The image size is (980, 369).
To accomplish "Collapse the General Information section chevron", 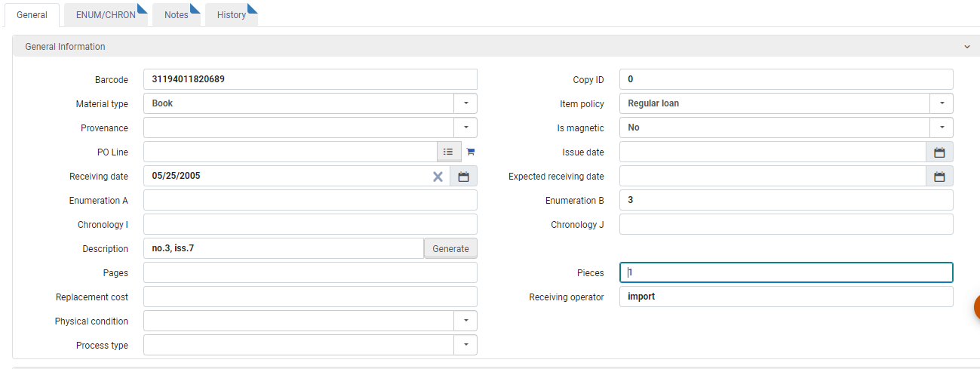I will (967, 47).
